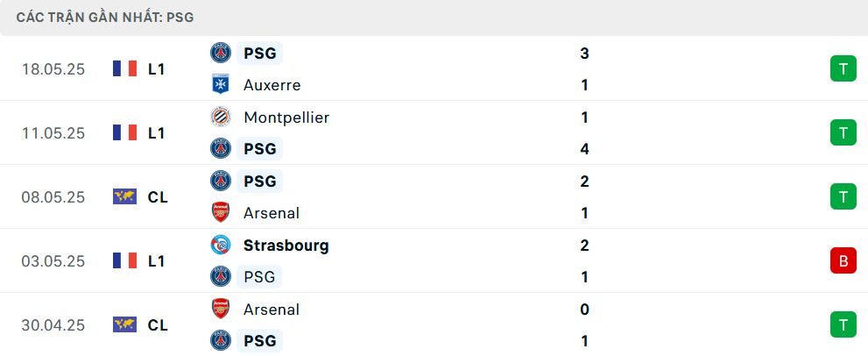Click green T badge for Montpellier match
Viewport: 868px width, 356px height.
843,132
